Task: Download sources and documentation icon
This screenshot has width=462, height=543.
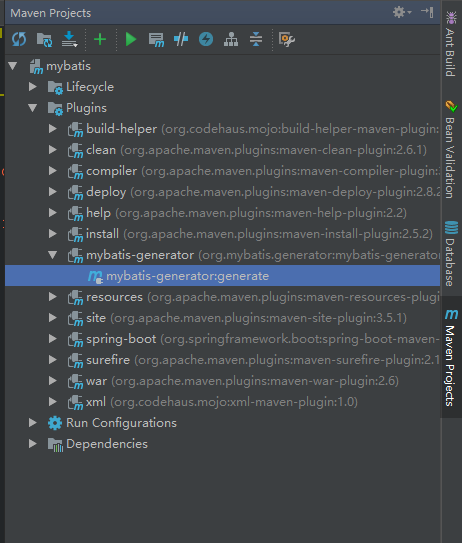Action: [70, 39]
